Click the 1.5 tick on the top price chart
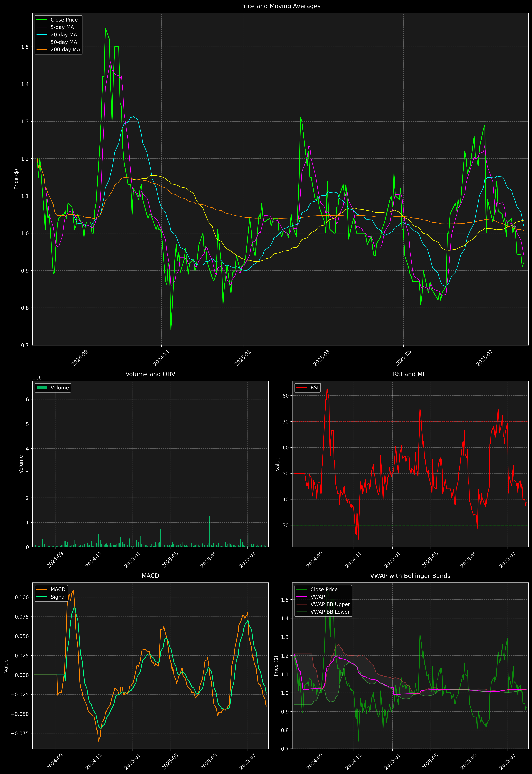 point(25,47)
